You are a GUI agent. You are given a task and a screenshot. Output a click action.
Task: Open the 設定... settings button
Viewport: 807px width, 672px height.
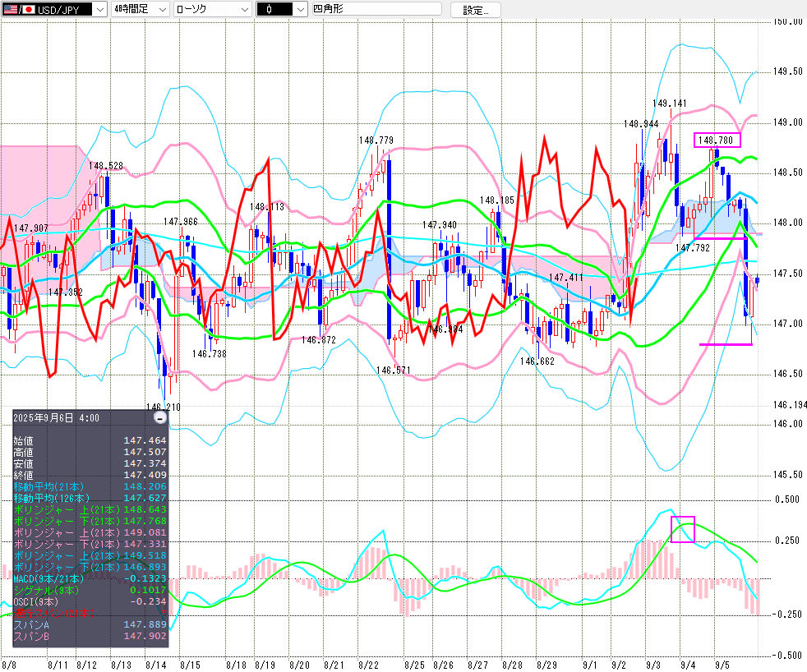[475, 10]
